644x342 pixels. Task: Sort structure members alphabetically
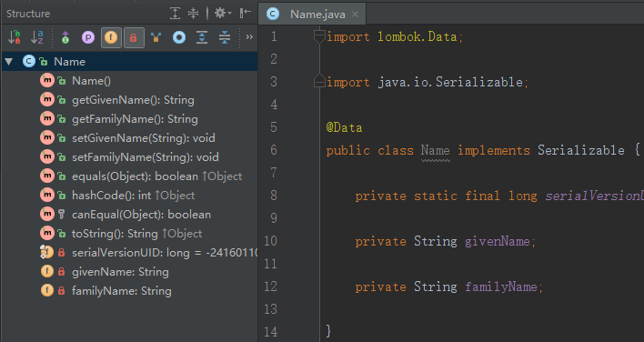coord(37,37)
